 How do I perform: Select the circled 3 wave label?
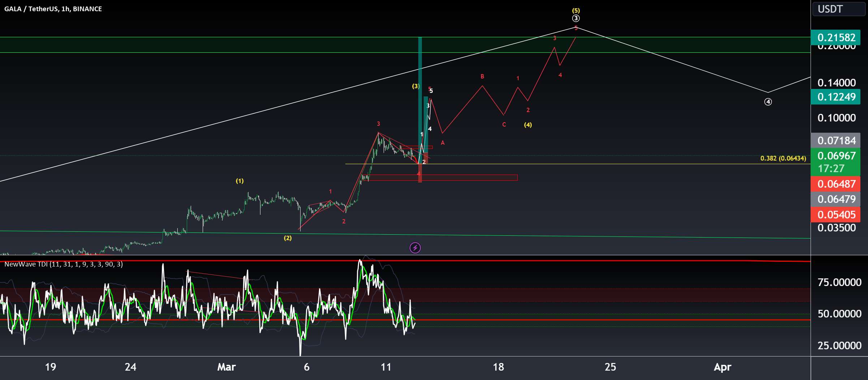[576, 18]
